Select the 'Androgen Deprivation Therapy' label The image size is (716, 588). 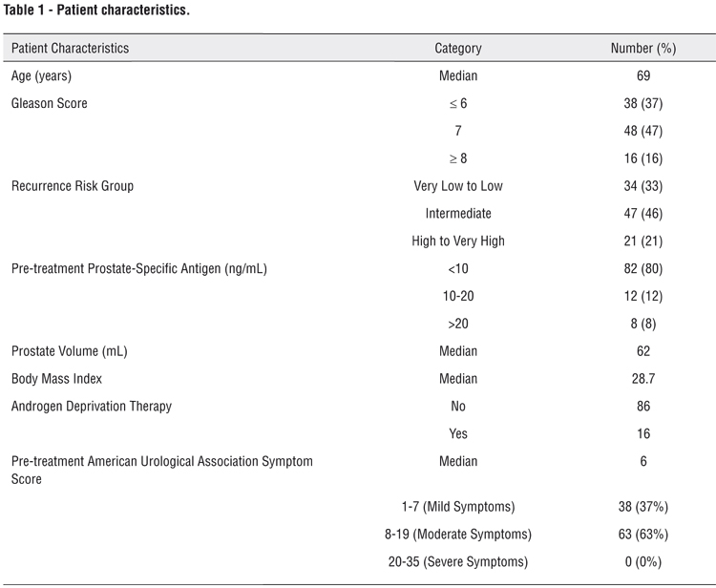92,407
